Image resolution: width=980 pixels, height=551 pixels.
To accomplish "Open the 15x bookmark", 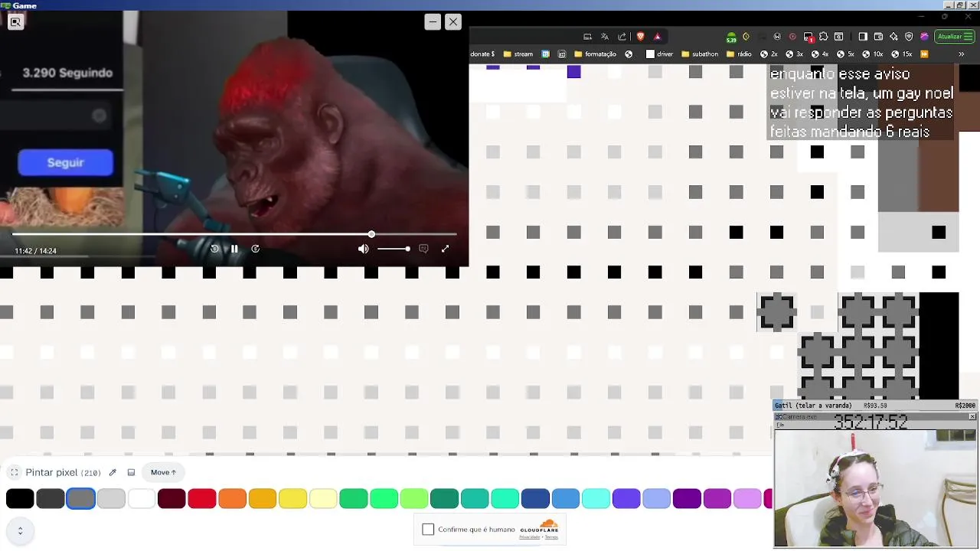I will pos(902,54).
